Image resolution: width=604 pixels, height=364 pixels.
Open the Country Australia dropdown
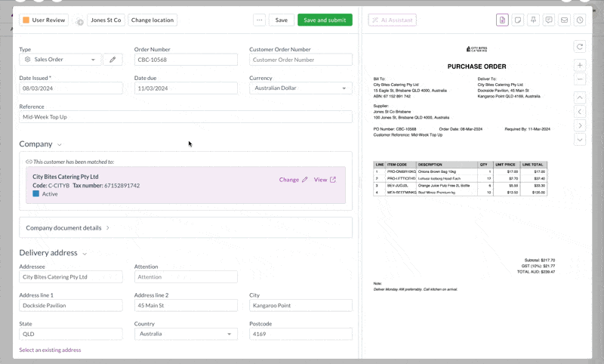pos(186,334)
